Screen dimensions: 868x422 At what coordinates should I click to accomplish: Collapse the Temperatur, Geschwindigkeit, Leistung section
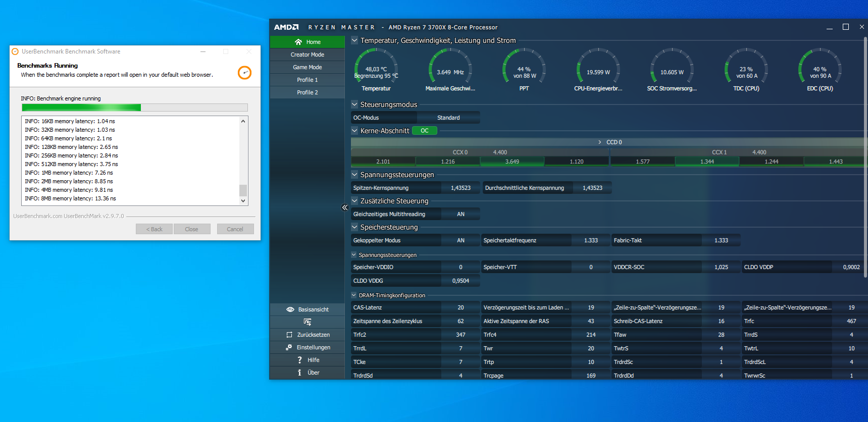(354, 40)
